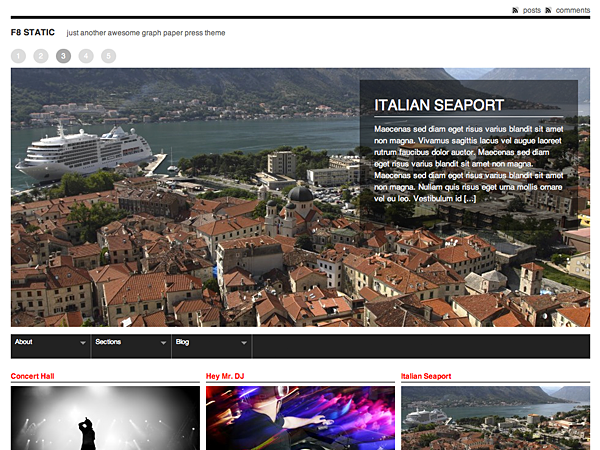Select active slide 3 pager button
Screen dimensions: 600x450
64,56
